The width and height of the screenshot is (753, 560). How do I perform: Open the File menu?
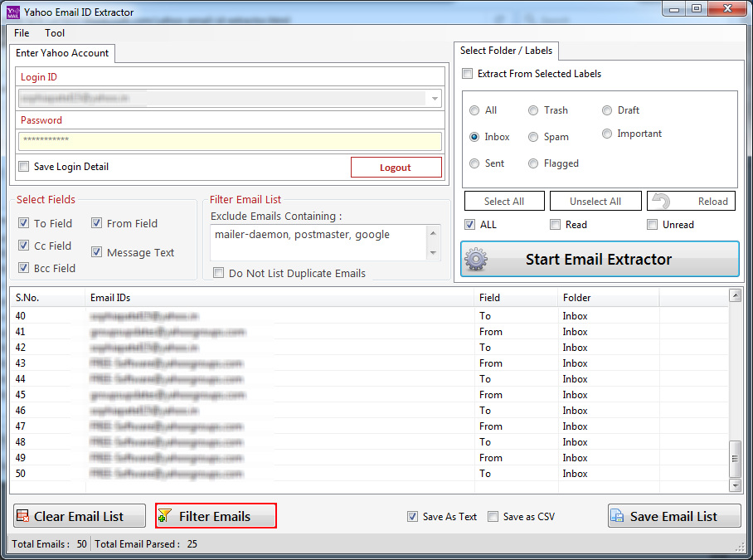click(x=22, y=33)
